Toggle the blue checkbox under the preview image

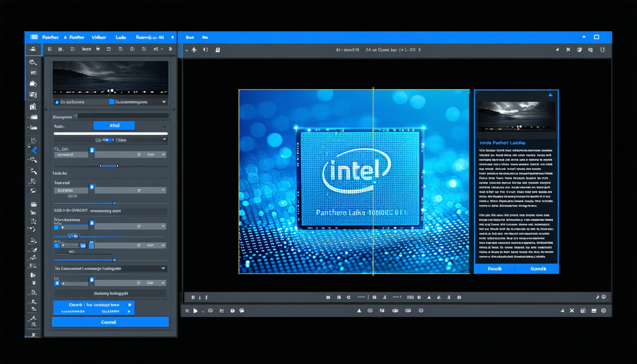[x=112, y=102]
